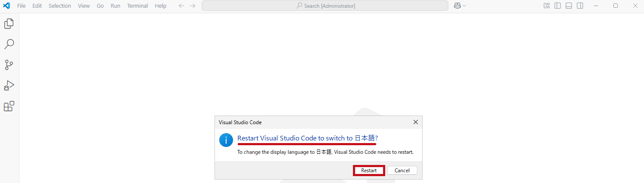The height and width of the screenshot is (183, 644).
Task: Open the Terminal menu
Action: 138,6
